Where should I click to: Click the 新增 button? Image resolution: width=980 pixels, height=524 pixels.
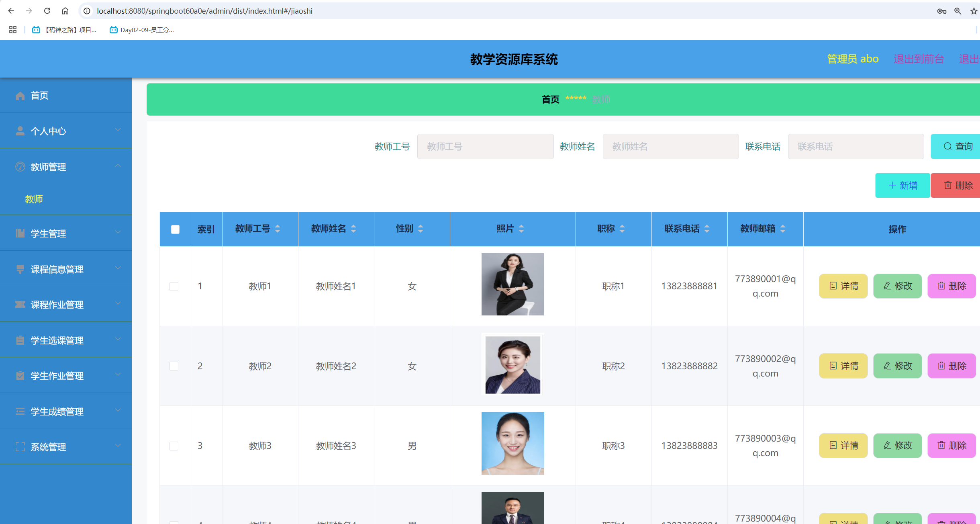coord(902,185)
